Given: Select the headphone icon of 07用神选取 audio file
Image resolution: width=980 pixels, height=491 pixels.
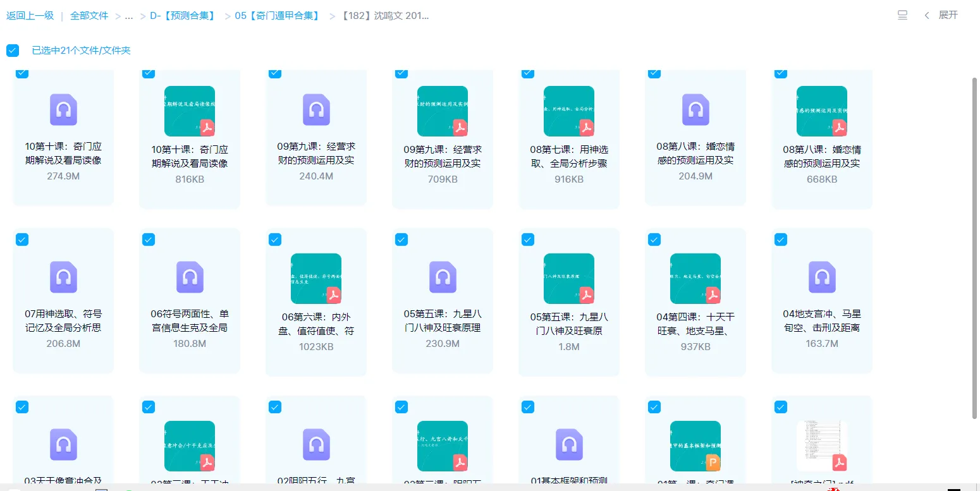Looking at the screenshot, I should point(63,277).
